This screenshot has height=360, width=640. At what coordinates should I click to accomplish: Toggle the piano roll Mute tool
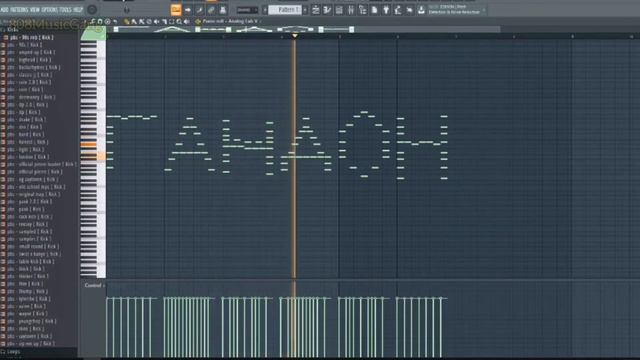(156, 22)
